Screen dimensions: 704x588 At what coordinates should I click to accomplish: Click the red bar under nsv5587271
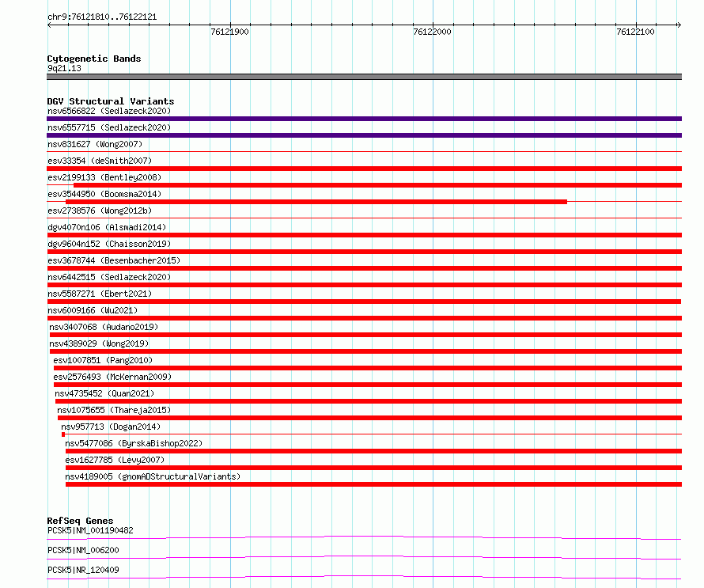(x=364, y=302)
